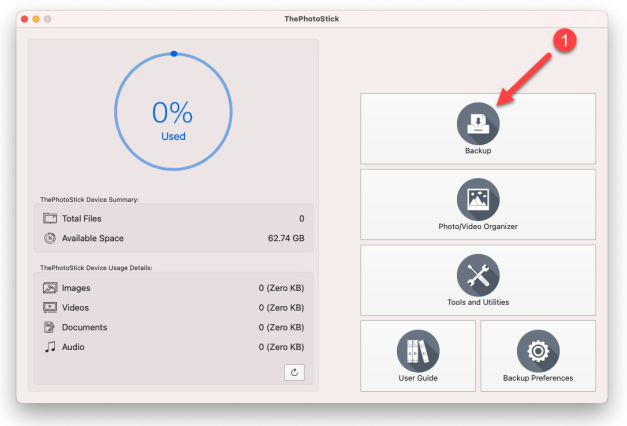
Task: Click the Used label in circle
Action: coord(173,136)
